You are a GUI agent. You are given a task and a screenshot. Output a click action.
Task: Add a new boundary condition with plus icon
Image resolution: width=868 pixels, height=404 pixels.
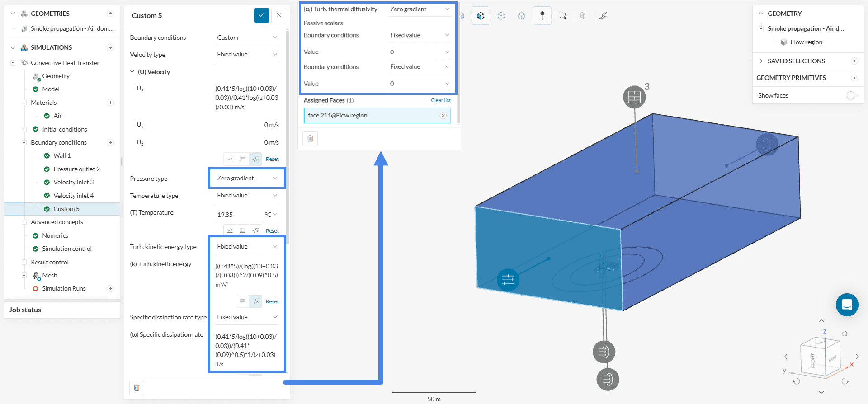(x=110, y=142)
